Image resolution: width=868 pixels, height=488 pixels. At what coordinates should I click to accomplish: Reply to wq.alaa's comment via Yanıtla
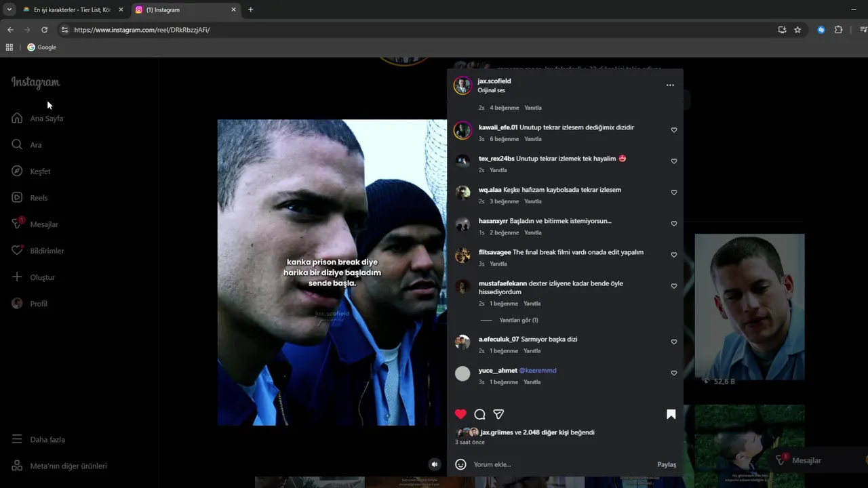(532, 201)
